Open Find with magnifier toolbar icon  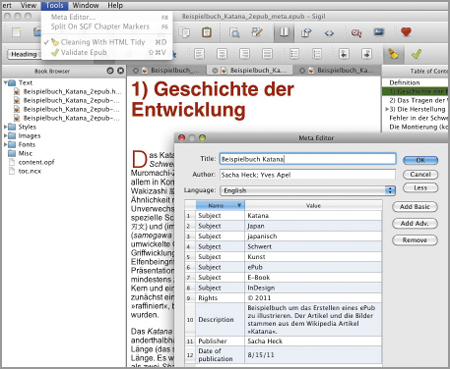coord(234,33)
